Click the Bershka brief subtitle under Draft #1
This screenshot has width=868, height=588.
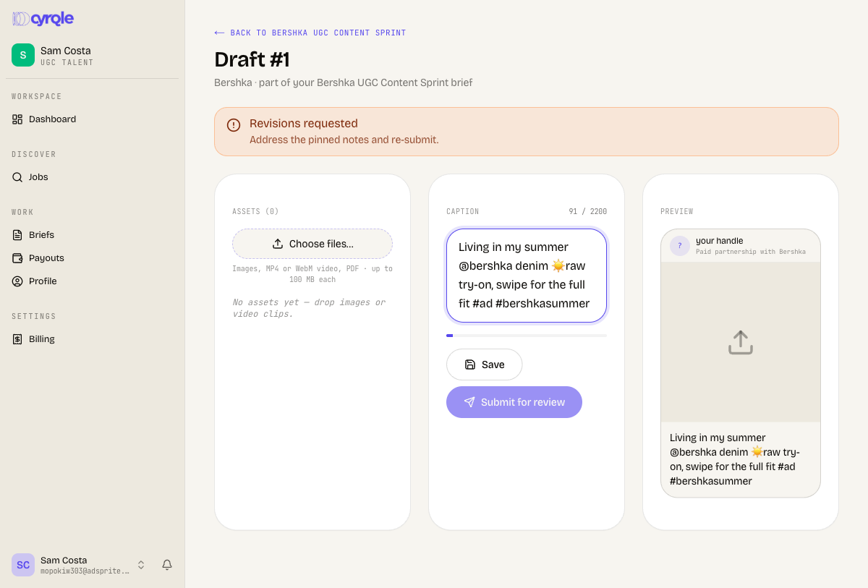[344, 82]
